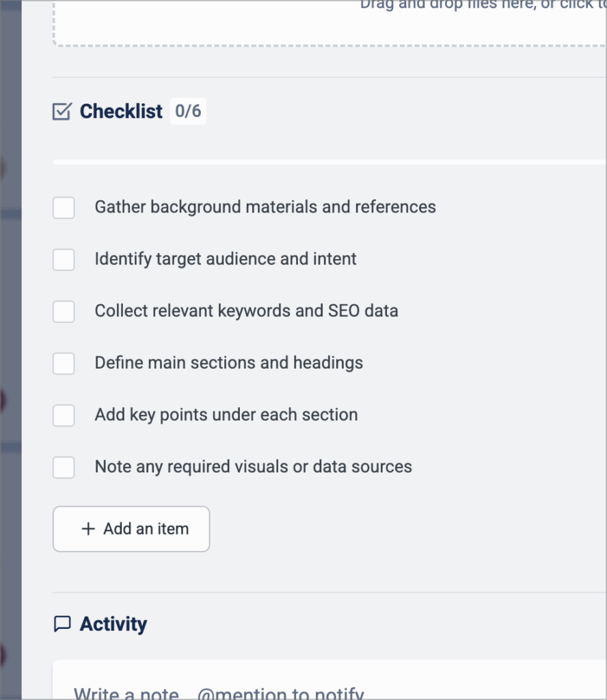Click the Checklist section icon
Screen dimensions: 607x700
[63, 111]
